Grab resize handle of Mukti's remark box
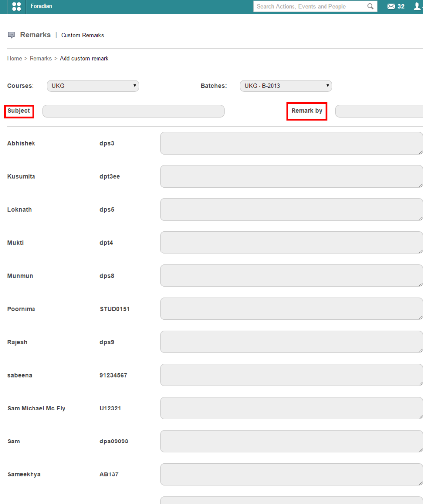 pyautogui.click(x=420, y=251)
